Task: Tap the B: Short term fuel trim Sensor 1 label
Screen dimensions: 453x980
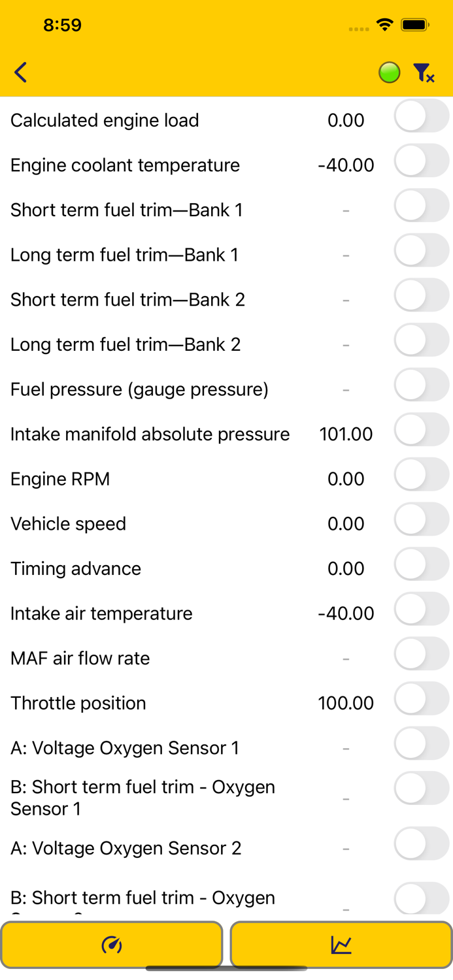Action: (143, 798)
